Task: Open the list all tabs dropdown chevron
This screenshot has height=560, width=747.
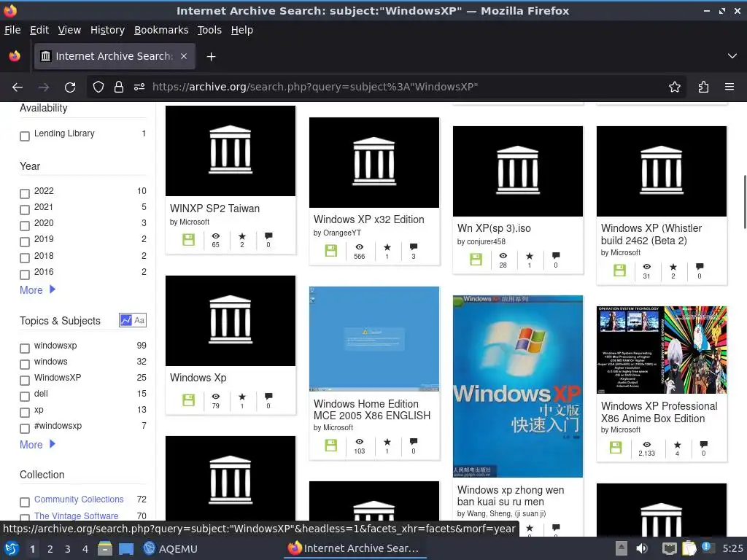Action: pyautogui.click(x=732, y=56)
